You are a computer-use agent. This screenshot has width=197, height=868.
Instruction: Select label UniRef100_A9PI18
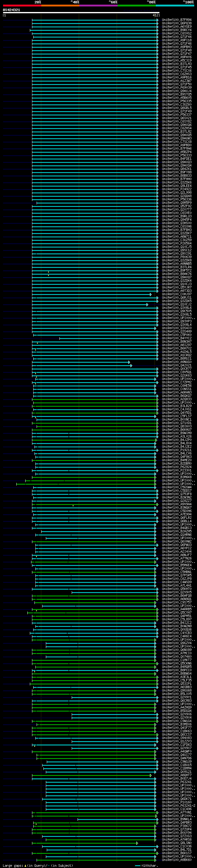[177, 40]
